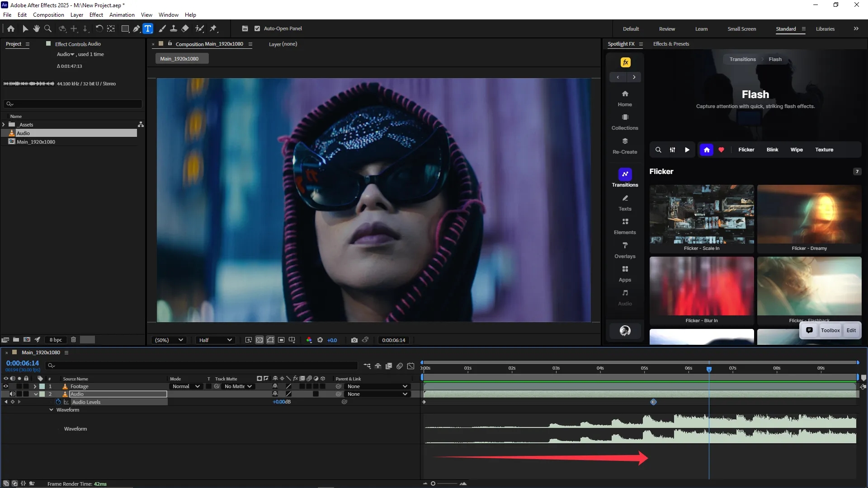The image size is (868, 488).
Task: Click the timeline zoom slider handle
Action: coord(433,483)
